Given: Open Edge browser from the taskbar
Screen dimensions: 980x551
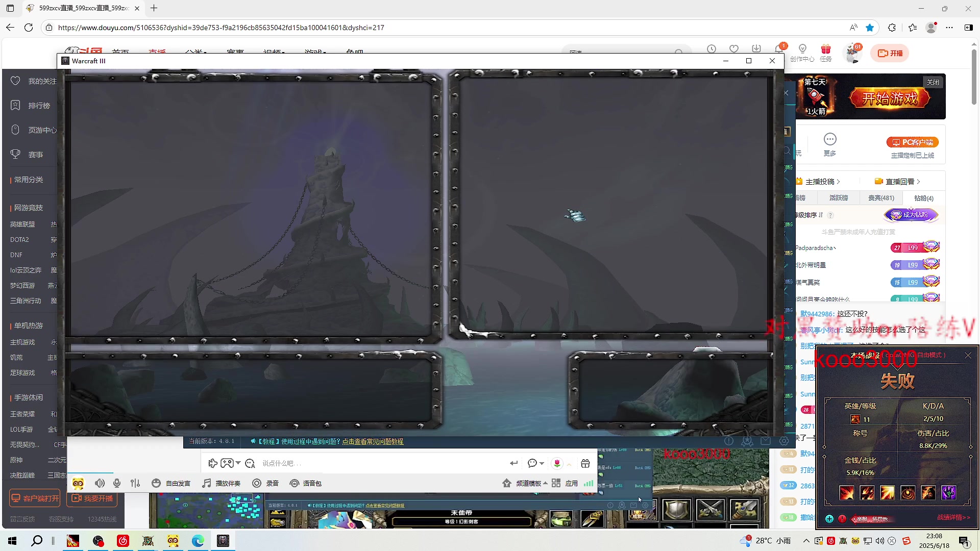Looking at the screenshot, I should click(198, 541).
